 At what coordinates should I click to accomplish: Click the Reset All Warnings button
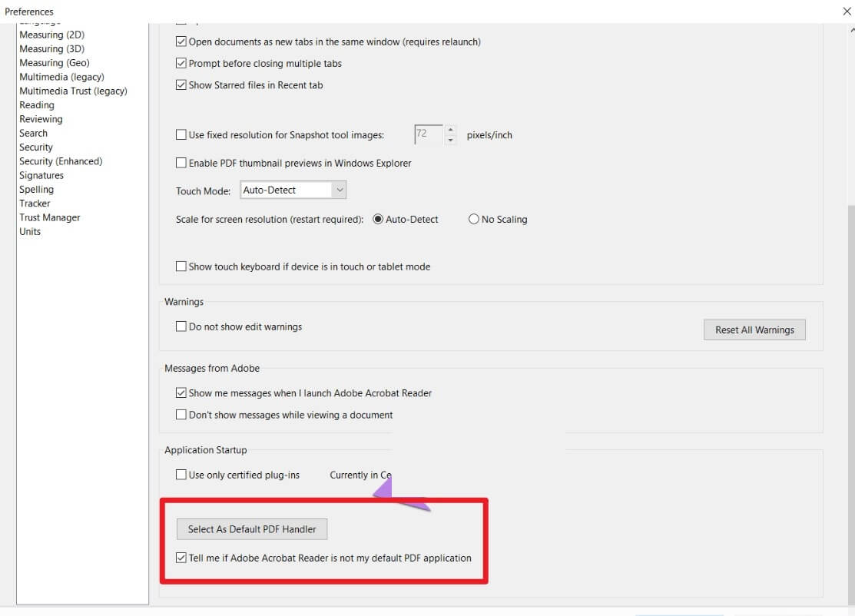[x=754, y=330]
